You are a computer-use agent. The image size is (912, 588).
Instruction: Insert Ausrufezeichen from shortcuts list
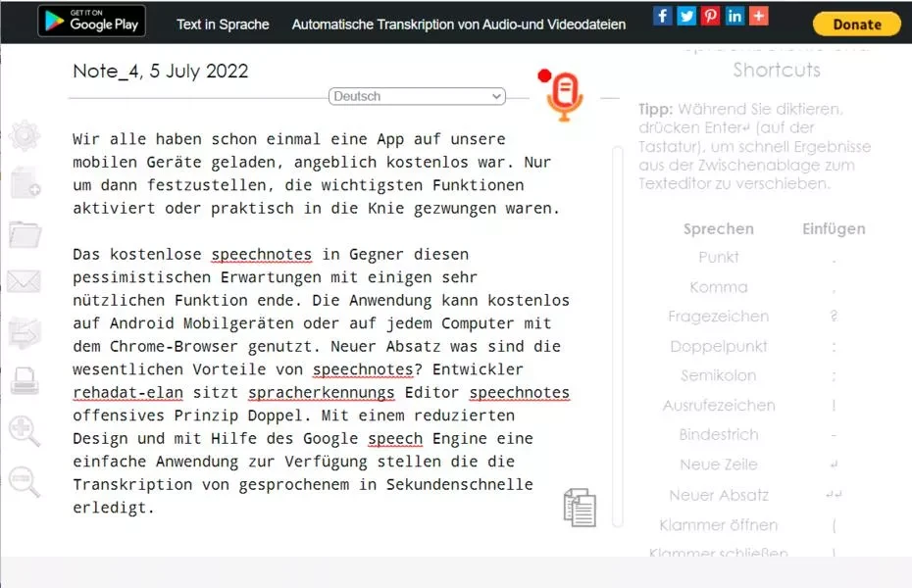[x=718, y=405]
